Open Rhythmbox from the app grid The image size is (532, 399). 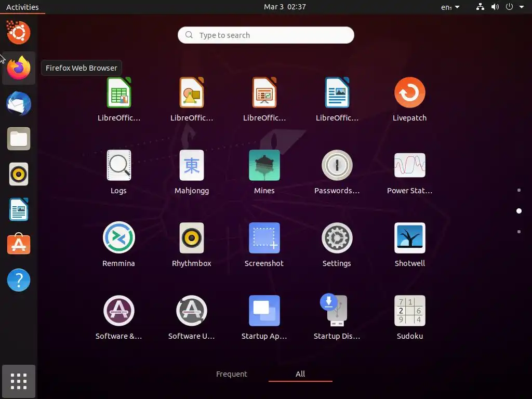(x=192, y=238)
